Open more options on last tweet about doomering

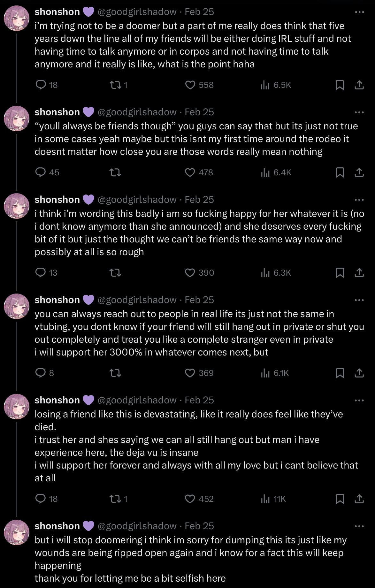point(359,526)
